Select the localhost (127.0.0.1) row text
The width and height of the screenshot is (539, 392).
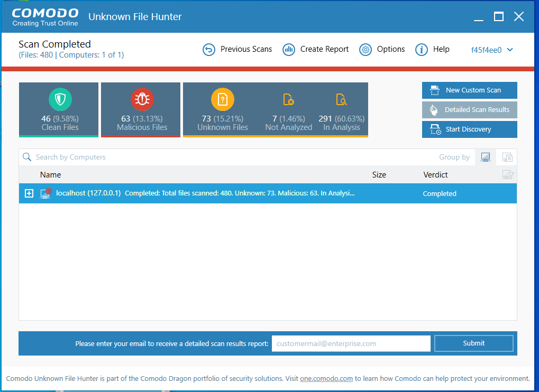(x=88, y=193)
